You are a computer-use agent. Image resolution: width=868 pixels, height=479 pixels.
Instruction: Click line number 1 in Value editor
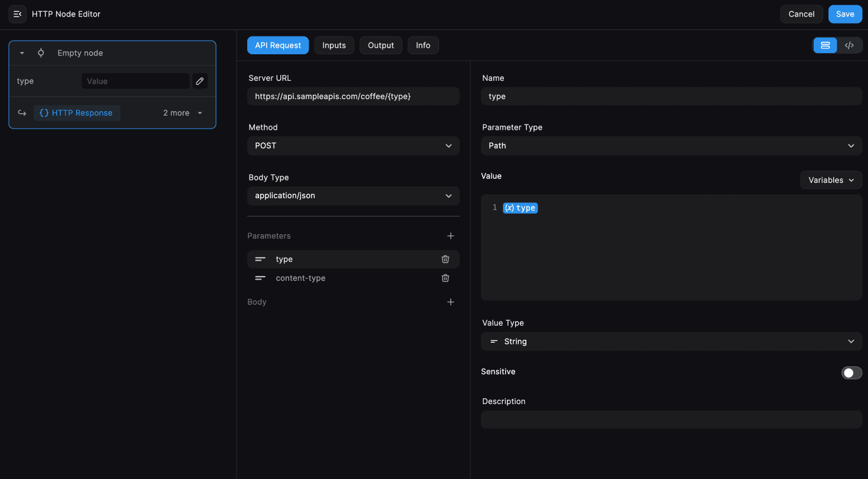pos(494,208)
